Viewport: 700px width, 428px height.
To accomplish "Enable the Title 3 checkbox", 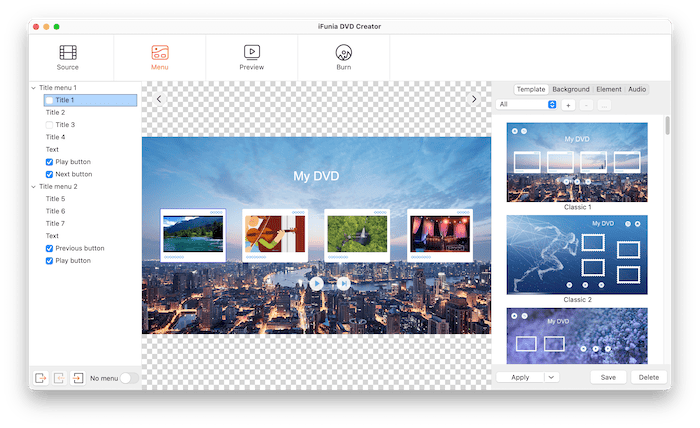I will (50, 125).
